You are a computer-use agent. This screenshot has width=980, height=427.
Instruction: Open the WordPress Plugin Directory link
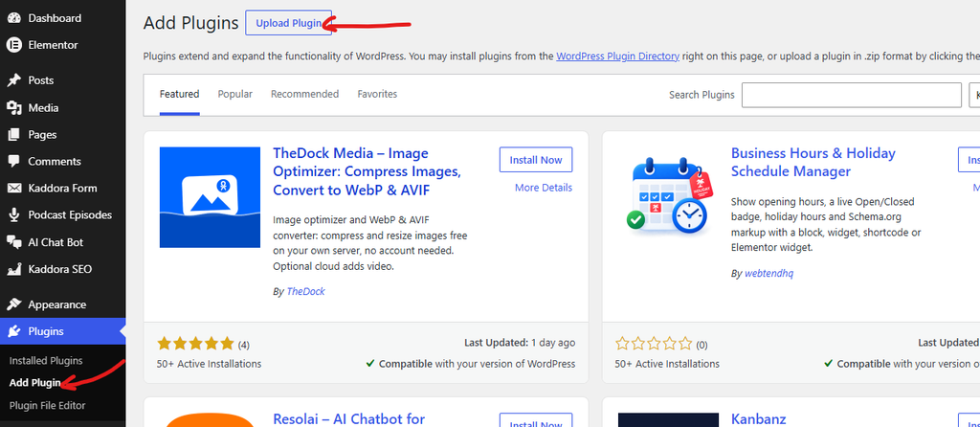(617, 56)
